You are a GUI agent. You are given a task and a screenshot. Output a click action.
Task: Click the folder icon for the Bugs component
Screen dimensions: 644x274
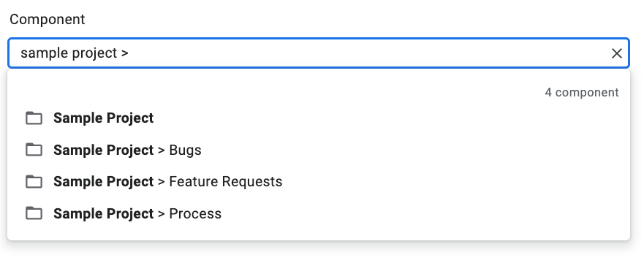pos(34,150)
